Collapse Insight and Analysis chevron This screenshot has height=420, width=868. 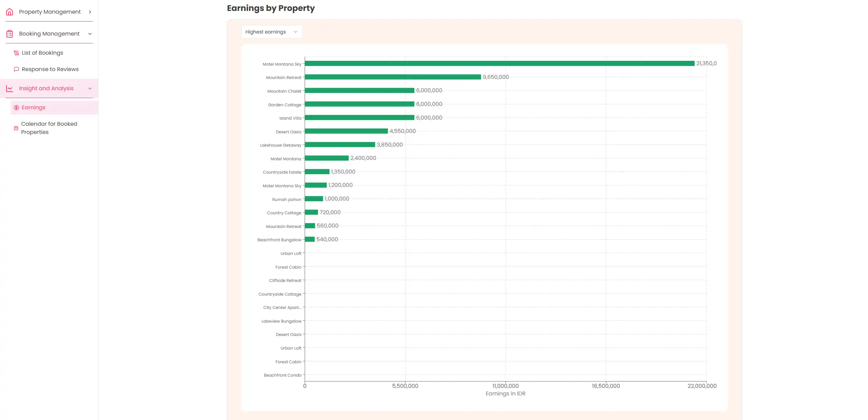tap(90, 89)
